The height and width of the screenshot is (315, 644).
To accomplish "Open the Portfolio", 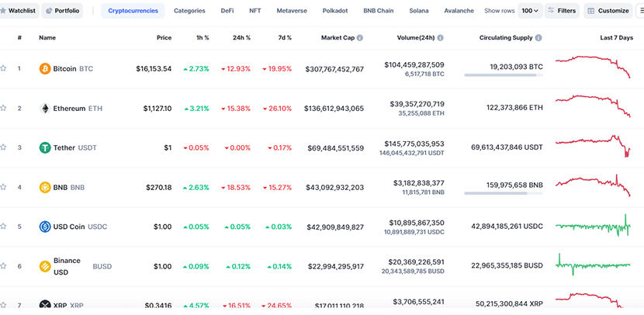I will 62,11.
